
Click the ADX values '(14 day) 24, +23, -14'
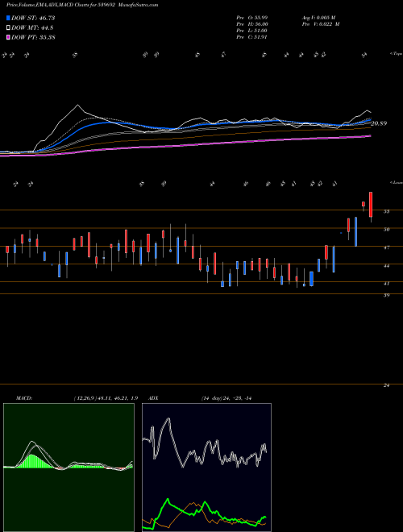226,398
